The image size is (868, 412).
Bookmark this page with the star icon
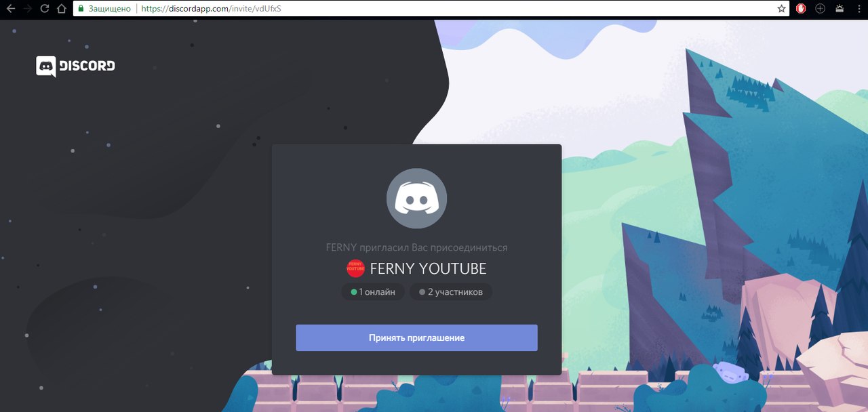782,9
